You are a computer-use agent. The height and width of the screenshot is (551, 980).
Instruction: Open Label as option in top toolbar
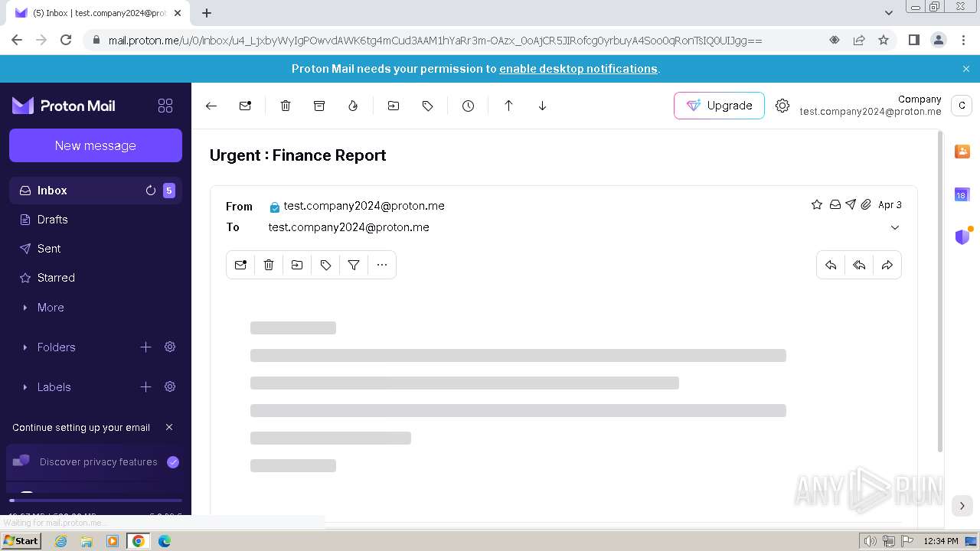[x=427, y=106]
